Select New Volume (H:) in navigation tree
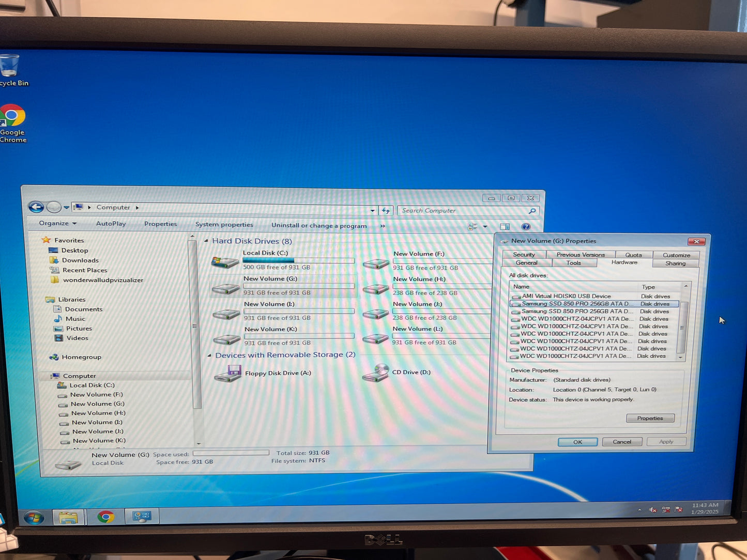This screenshot has width=747, height=560. [98, 413]
